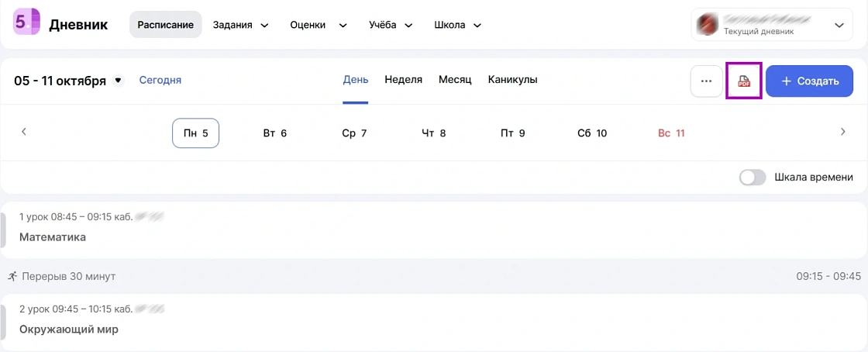Switch to the Неделя view tab
This screenshot has width=868, height=352.
(x=404, y=80)
